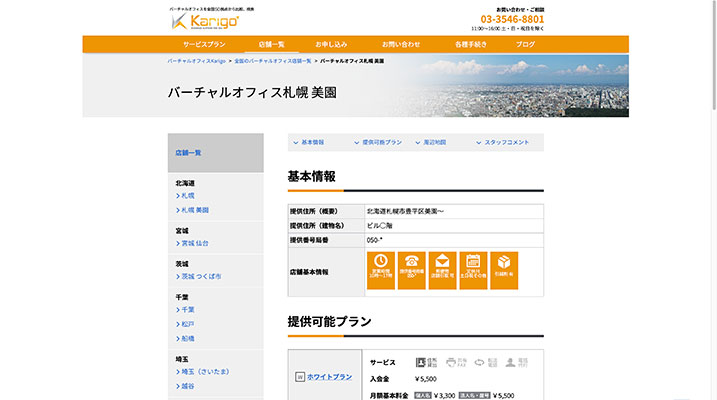Image resolution: width=717 pixels, height=400 pixels.
Task: Click the page vertical scrollbar
Action: click(x=714, y=55)
